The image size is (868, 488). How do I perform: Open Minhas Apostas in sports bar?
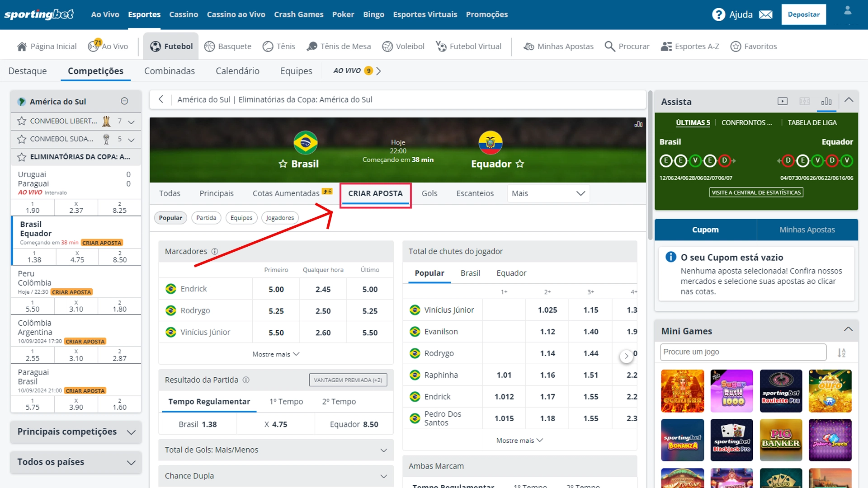[558, 46]
